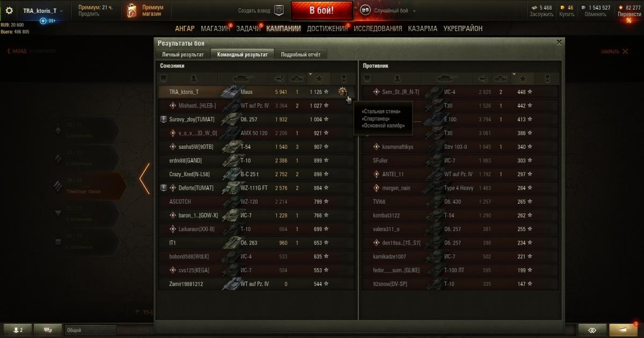Open the ИССЛЕДОВАНИЯ menu

click(377, 28)
